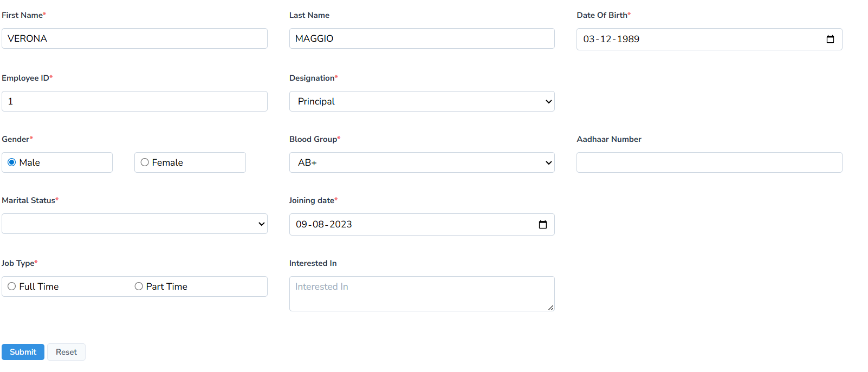
Task: Click the Interested In text area
Action: point(422,293)
